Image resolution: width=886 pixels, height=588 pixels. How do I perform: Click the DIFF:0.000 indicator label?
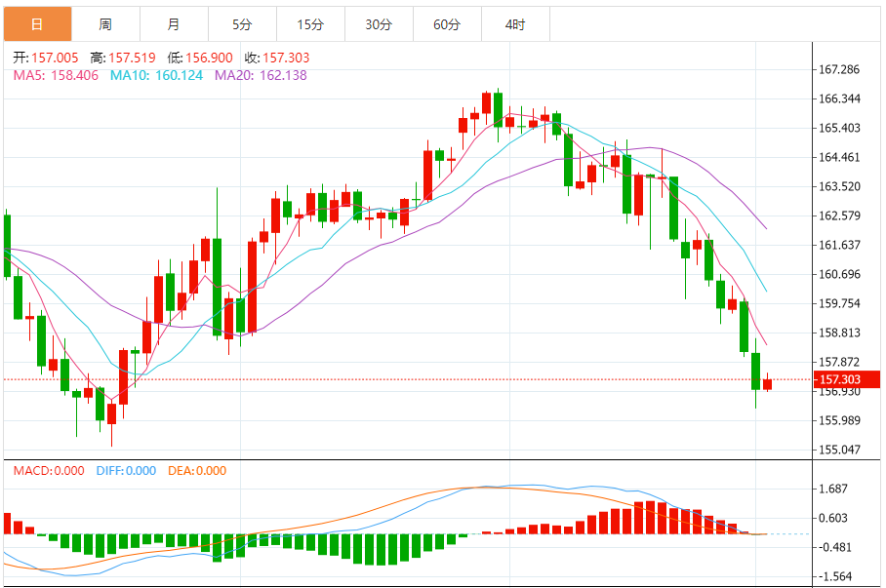click(126, 471)
